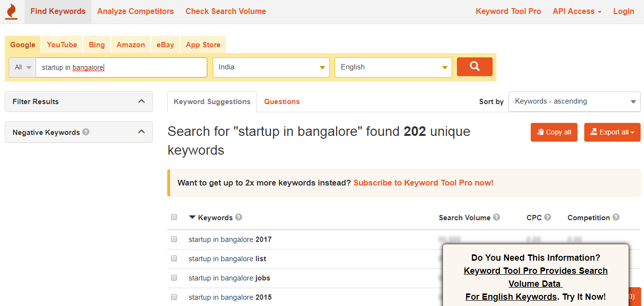Viewport: 644px width, 306px height.
Task: Click keyword 'startup in bangalore 2017'
Action: click(230, 239)
